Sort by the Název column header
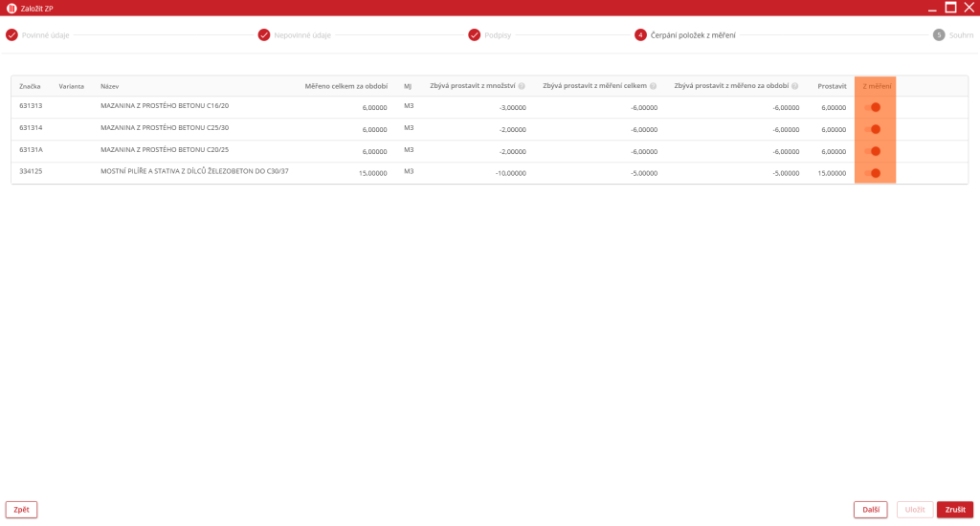The width and height of the screenshot is (980, 526). pyautogui.click(x=109, y=86)
